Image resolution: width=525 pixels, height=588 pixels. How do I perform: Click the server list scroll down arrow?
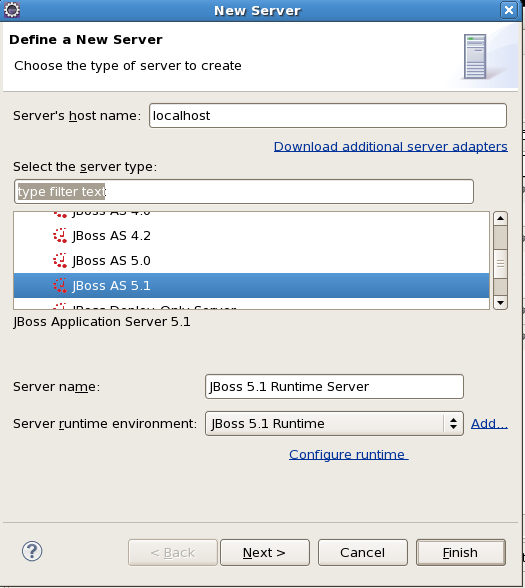pos(500,303)
